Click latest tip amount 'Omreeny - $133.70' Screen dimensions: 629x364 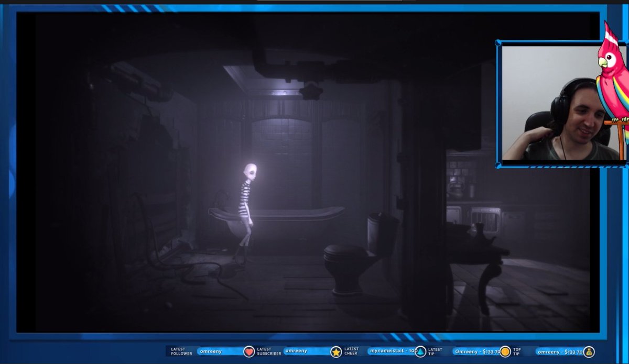point(476,351)
